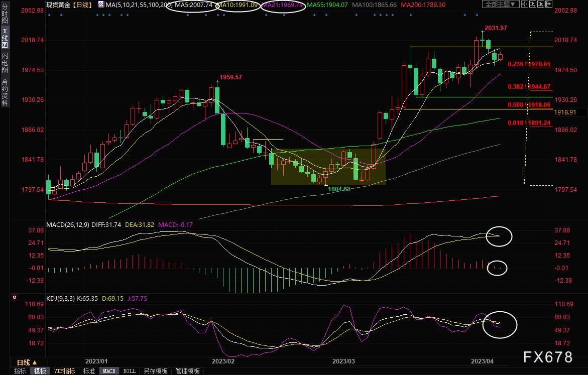The height and width of the screenshot is (375, 588).
Task: Click the J:57.75 value in KDJ header
Action: click(137, 299)
